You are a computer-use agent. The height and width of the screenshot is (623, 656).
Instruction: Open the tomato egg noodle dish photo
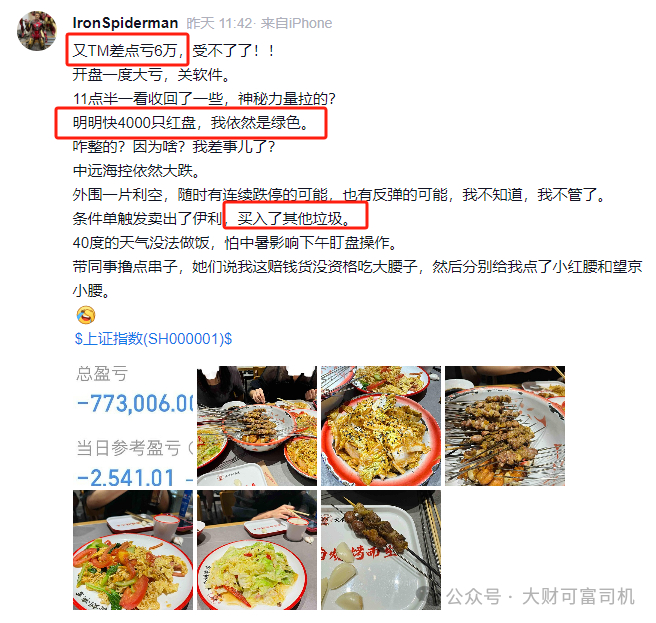[x=133, y=550]
